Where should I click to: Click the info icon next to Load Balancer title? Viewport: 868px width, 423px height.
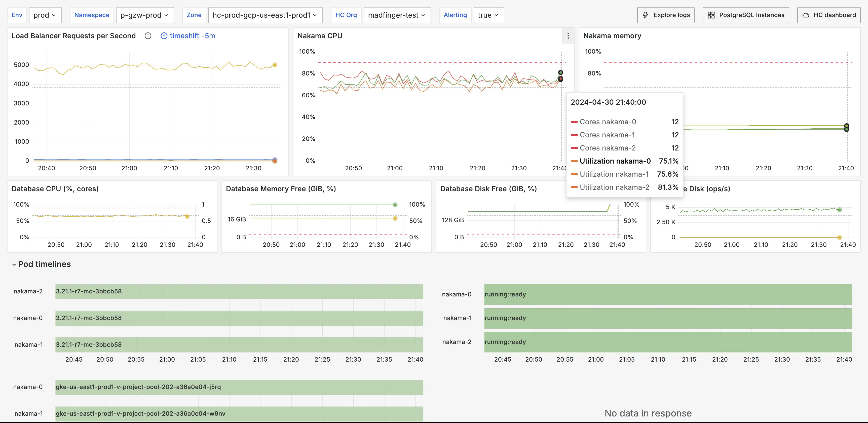click(x=148, y=36)
